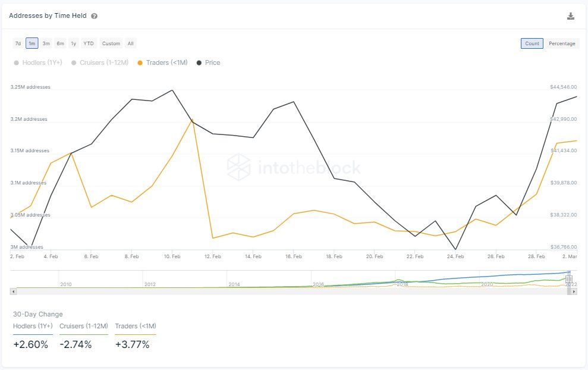This screenshot has height=370, width=588.
Task: Open the Custom date range picker
Action: click(x=111, y=43)
